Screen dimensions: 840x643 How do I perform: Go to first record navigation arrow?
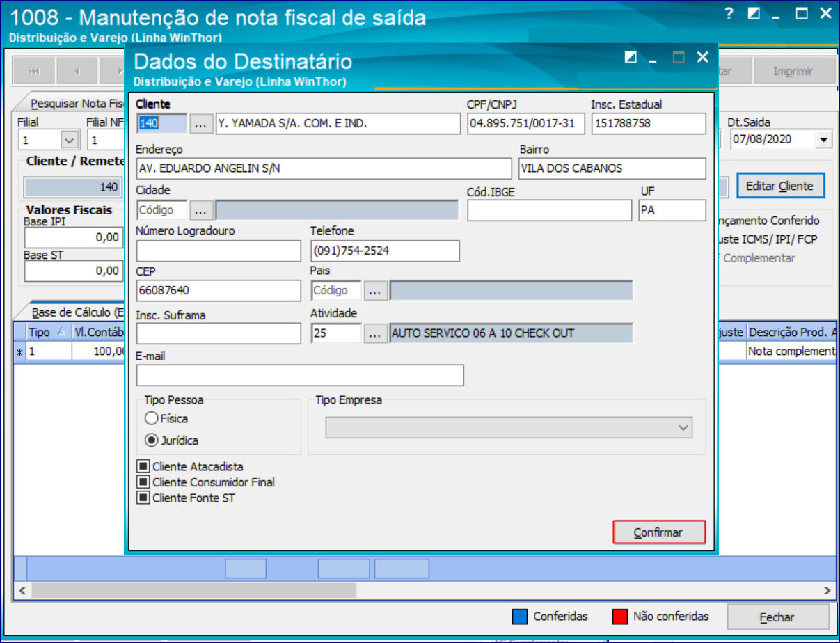(34, 71)
